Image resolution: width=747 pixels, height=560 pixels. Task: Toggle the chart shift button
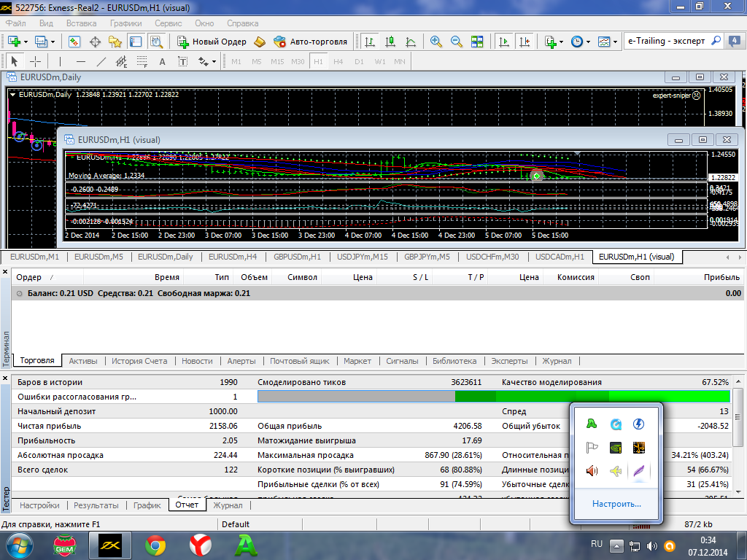tap(524, 42)
